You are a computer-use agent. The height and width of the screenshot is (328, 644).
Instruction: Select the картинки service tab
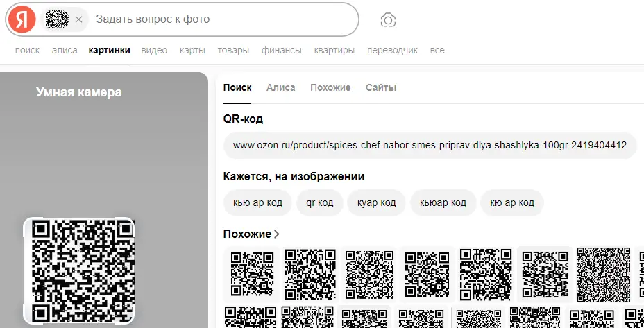coord(109,50)
